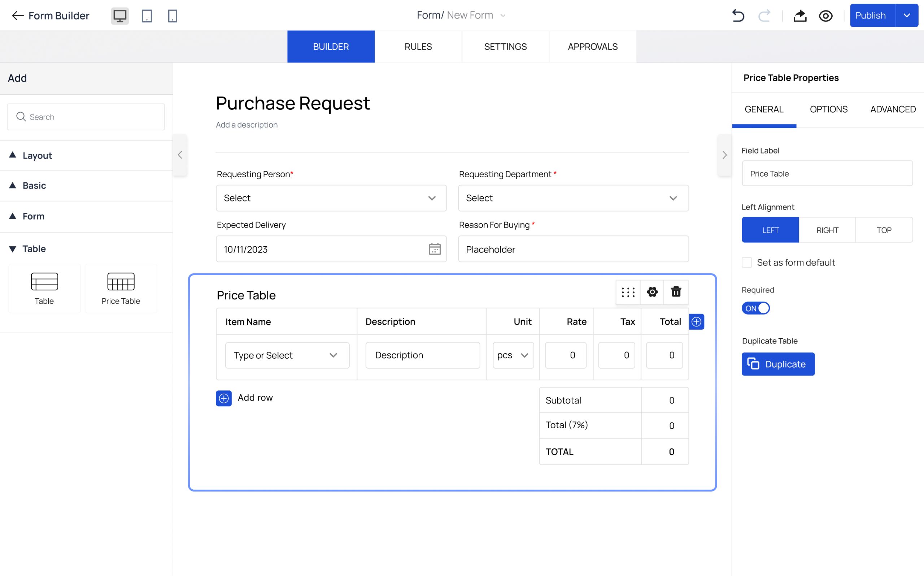
Task: Open the Requesting Person dropdown
Action: click(x=331, y=198)
